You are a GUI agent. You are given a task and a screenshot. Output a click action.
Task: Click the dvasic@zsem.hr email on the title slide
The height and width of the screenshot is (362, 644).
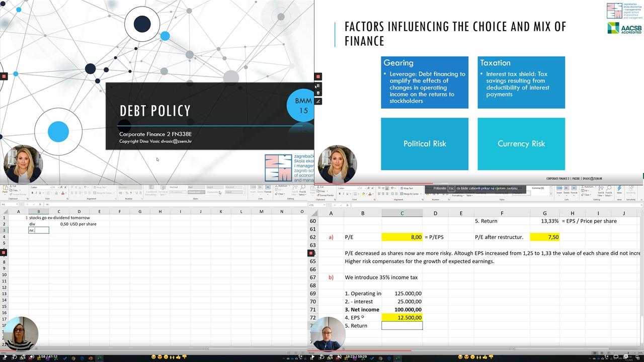click(176, 141)
